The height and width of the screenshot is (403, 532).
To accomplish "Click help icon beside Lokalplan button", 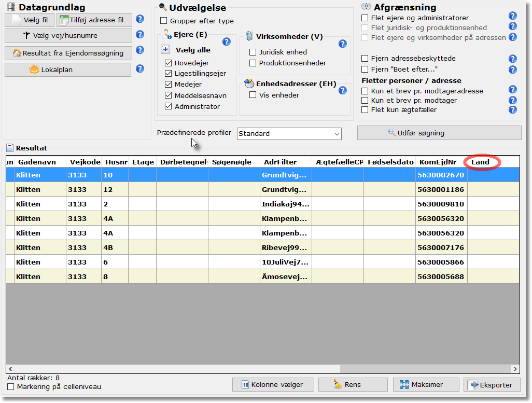I will [x=140, y=68].
